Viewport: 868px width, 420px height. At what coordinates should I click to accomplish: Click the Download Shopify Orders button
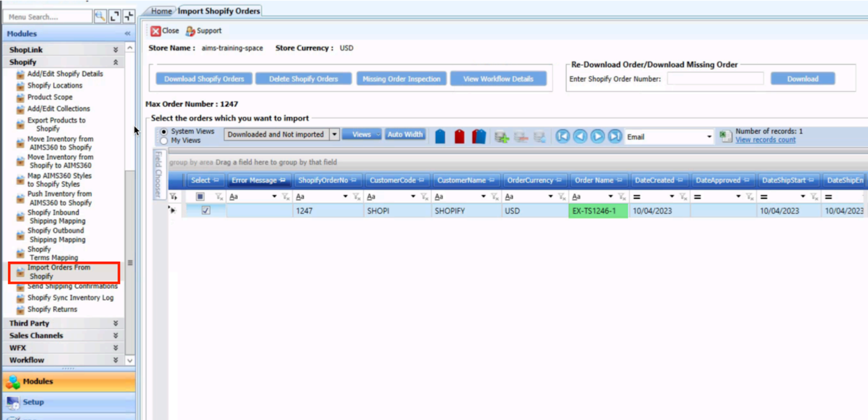point(204,79)
